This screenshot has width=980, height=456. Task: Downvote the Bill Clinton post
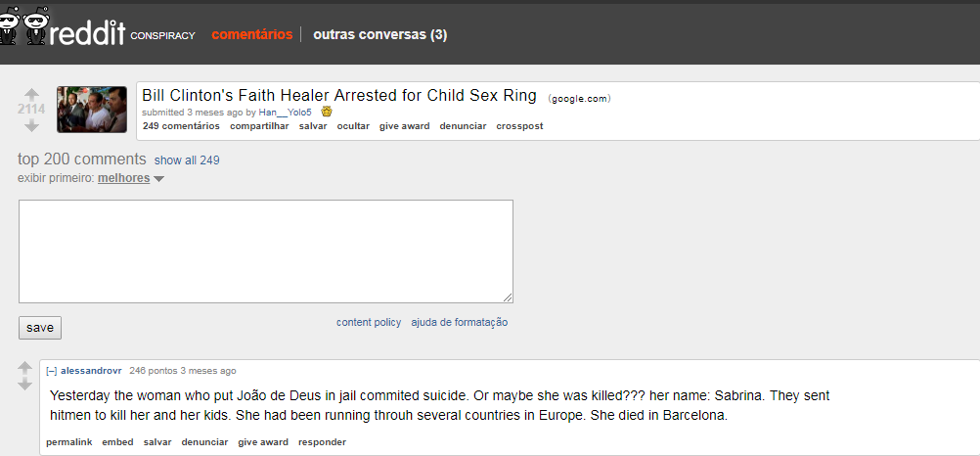coord(31,125)
